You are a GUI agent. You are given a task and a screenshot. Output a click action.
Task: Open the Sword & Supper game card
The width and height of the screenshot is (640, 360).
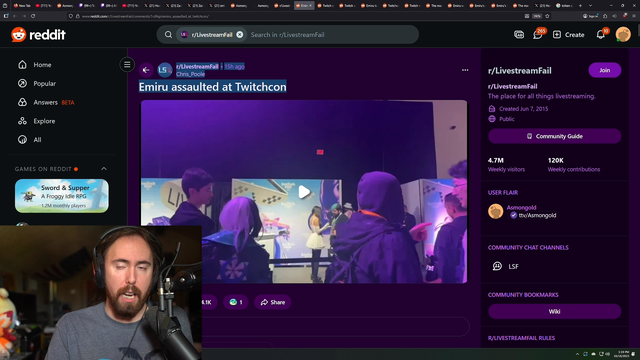pos(62,196)
